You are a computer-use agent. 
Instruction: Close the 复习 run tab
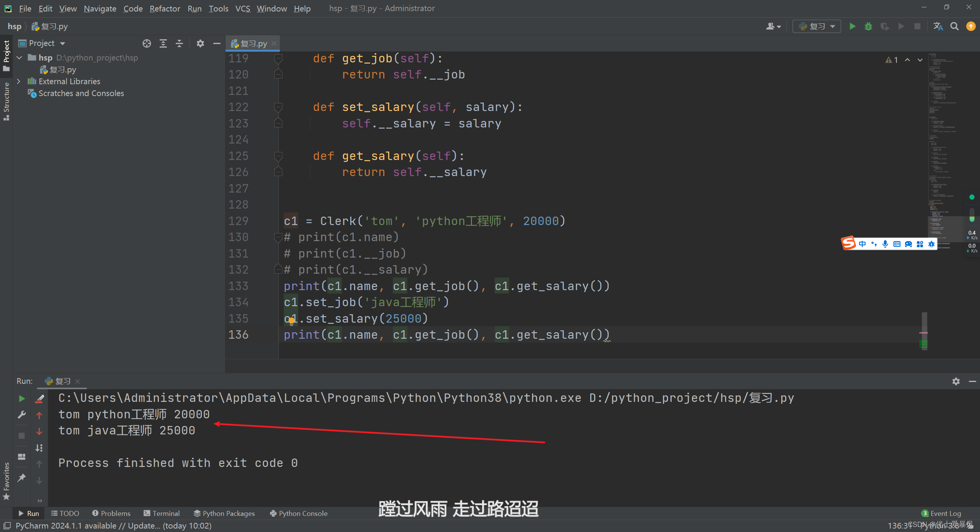click(x=78, y=381)
